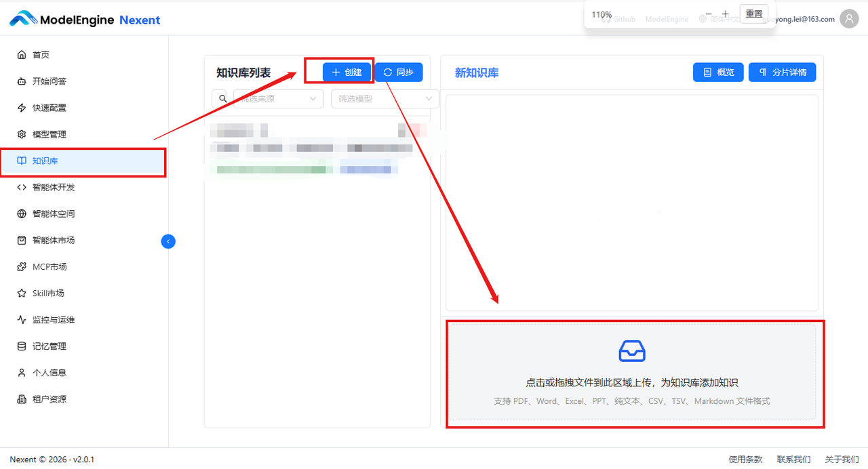The width and height of the screenshot is (868, 469).
Task: Click the robot icon beside 开始问答
Action: pyautogui.click(x=22, y=81)
